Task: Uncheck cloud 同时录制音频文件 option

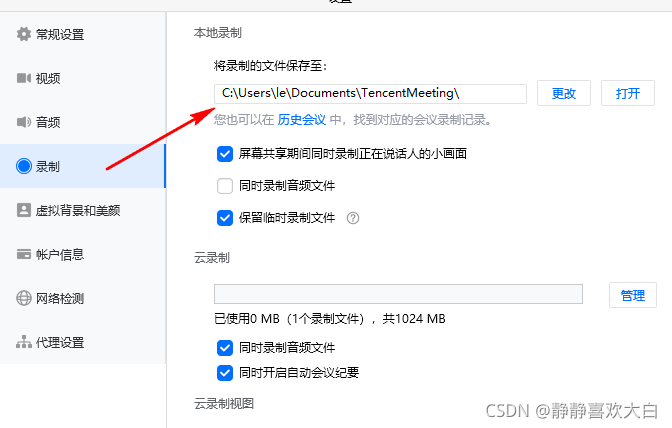Action: [x=225, y=348]
